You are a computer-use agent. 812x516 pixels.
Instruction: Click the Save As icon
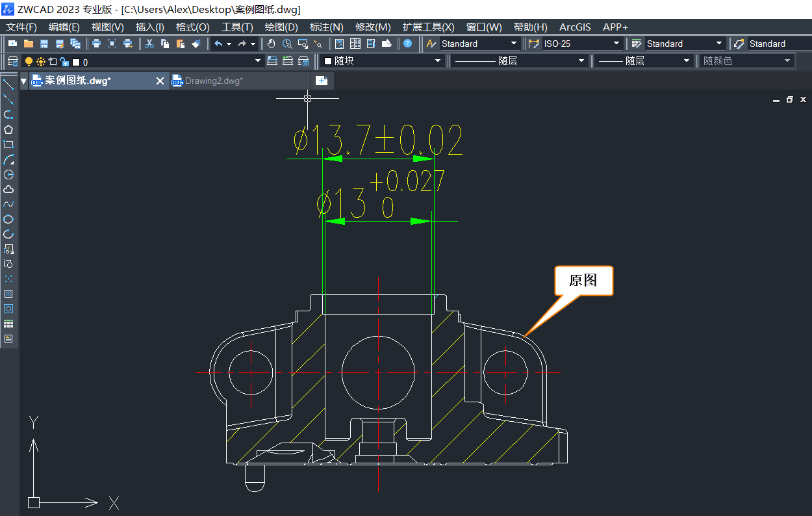point(60,44)
